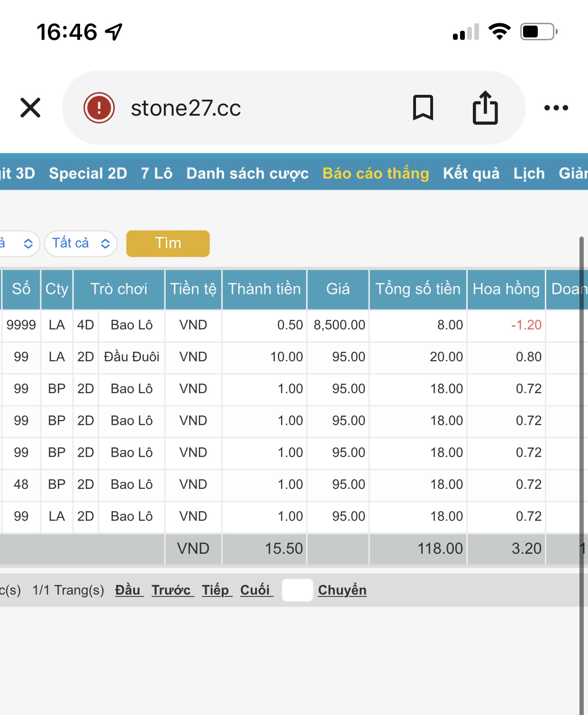The width and height of the screenshot is (588, 715).
Task: Tap the bookmark icon in address bar
Action: click(x=423, y=108)
